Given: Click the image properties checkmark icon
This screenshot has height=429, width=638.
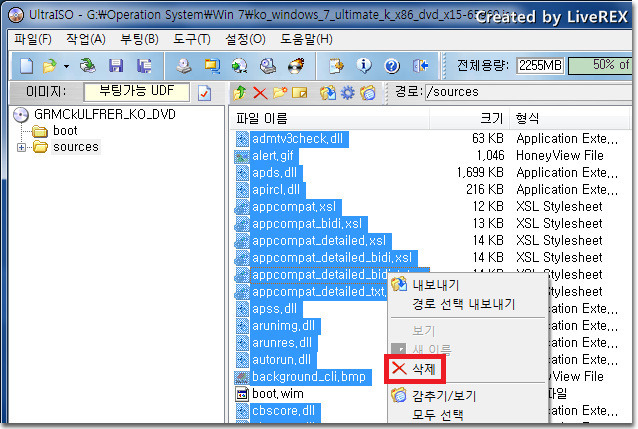Looking at the screenshot, I should point(204,93).
